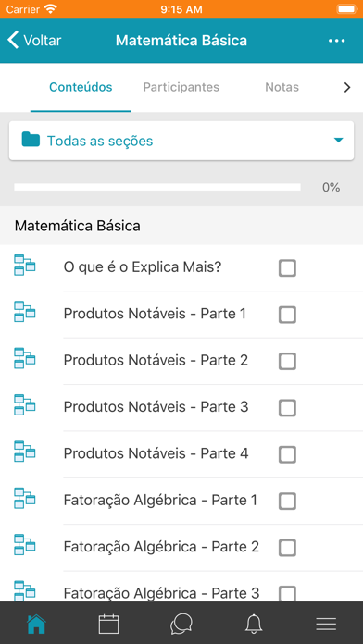Switch to the Participantes tab
This screenshot has height=644, width=363.
181,87
